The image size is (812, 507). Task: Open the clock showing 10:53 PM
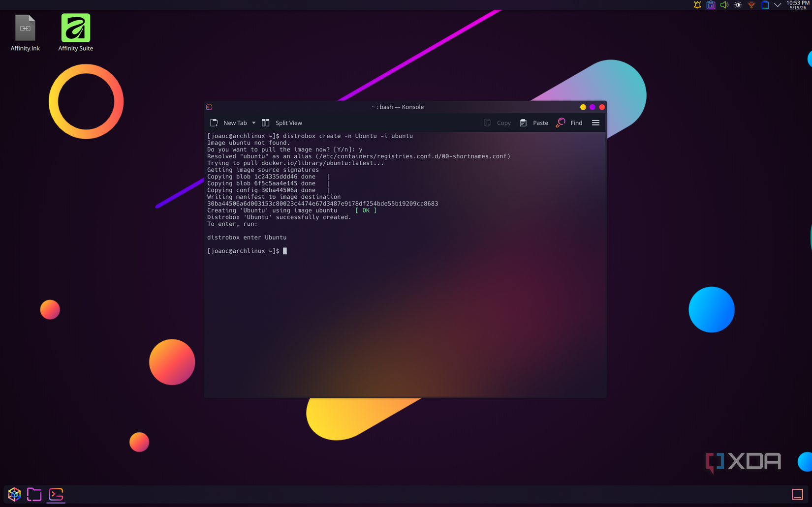[798, 5]
